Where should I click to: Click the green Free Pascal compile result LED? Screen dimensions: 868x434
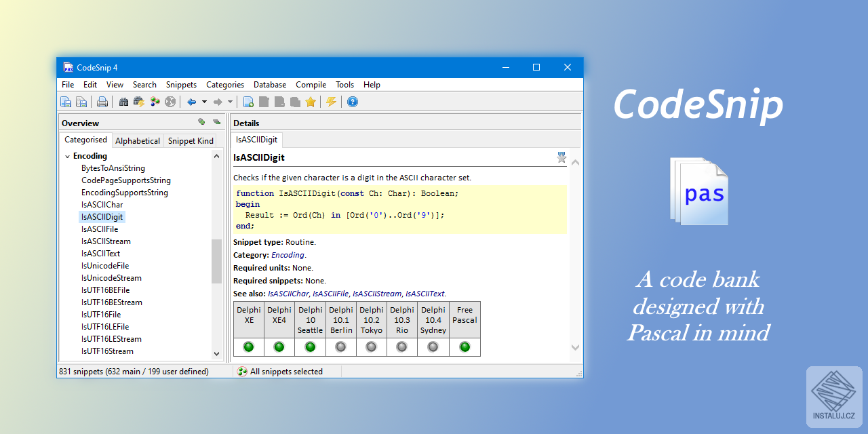465,347
